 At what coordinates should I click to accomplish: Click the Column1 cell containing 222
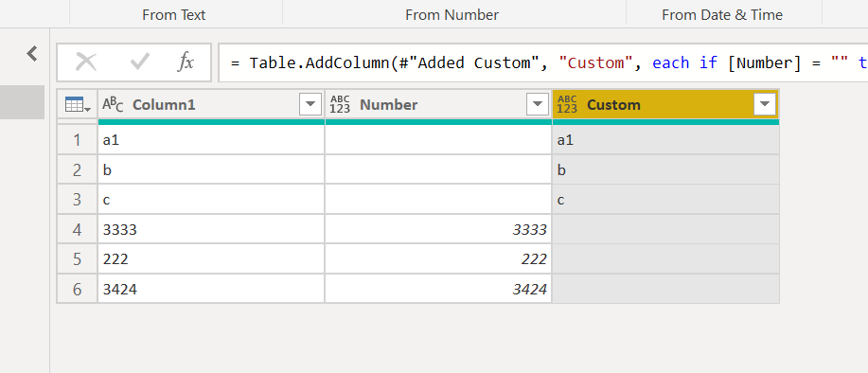211,259
